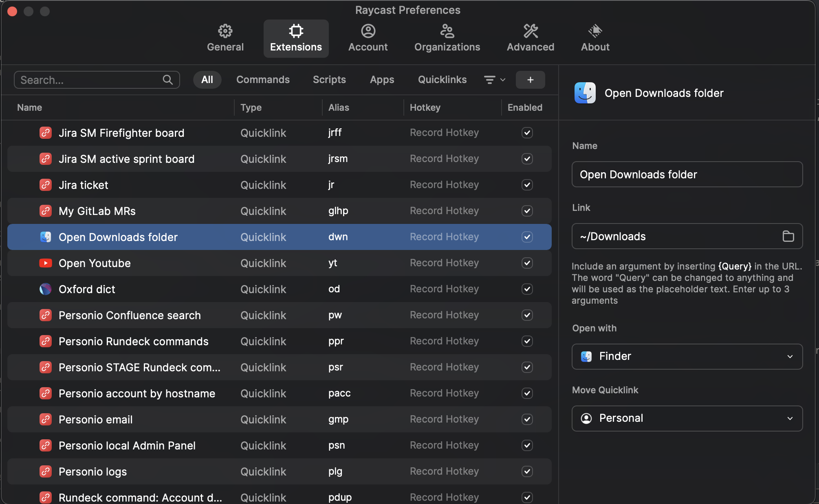
Task: Open the Move Quicklink Personal dropdown
Action: (x=687, y=419)
